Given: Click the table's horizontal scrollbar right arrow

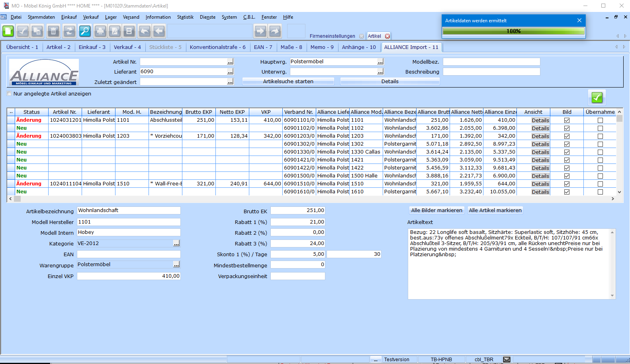Looking at the screenshot, I should pos(613,199).
